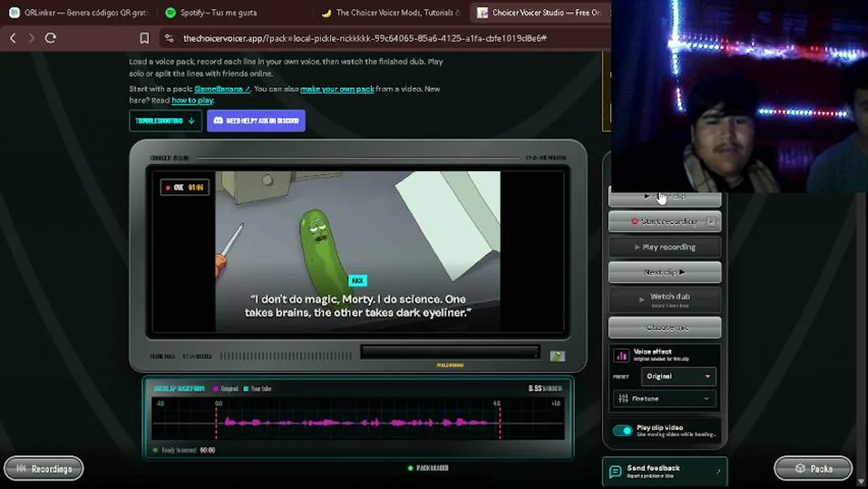The height and width of the screenshot is (489, 868).
Task: Switch to the Spotify Tus me gusta tab
Action: [x=212, y=12]
